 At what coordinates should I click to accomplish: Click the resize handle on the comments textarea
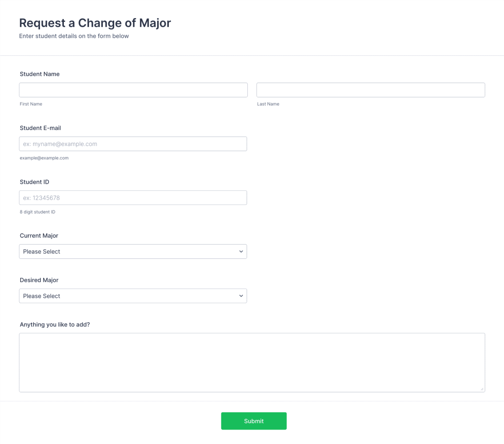pyautogui.click(x=482, y=389)
